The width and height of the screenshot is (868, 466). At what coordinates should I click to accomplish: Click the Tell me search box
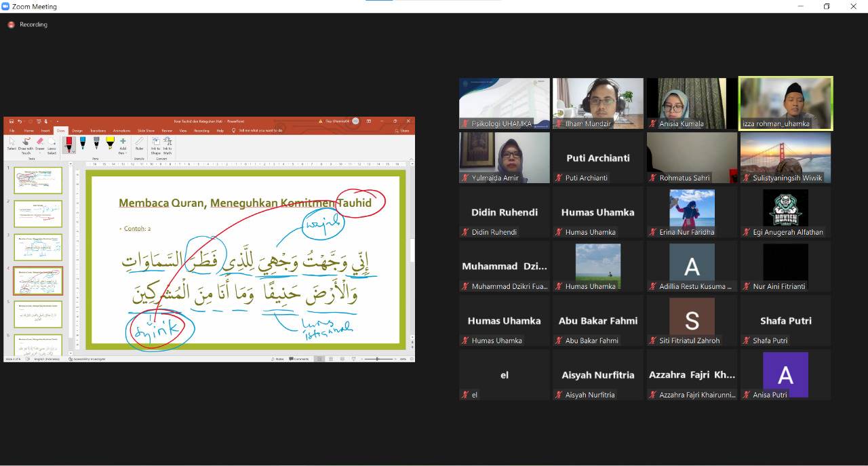[x=259, y=130]
